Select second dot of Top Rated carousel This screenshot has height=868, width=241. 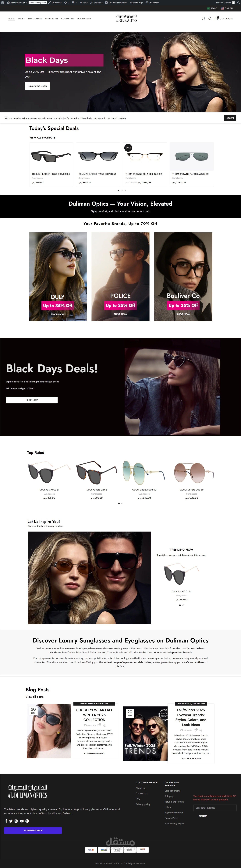(122, 503)
